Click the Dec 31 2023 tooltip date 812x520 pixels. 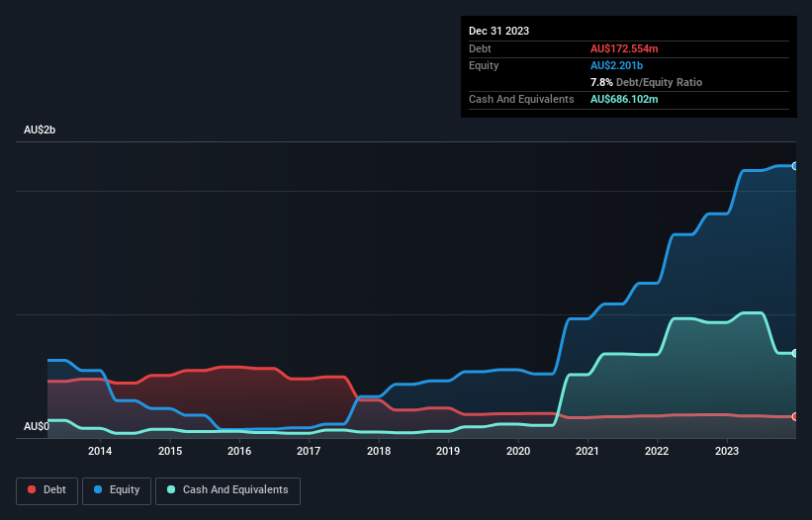point(498,31)
